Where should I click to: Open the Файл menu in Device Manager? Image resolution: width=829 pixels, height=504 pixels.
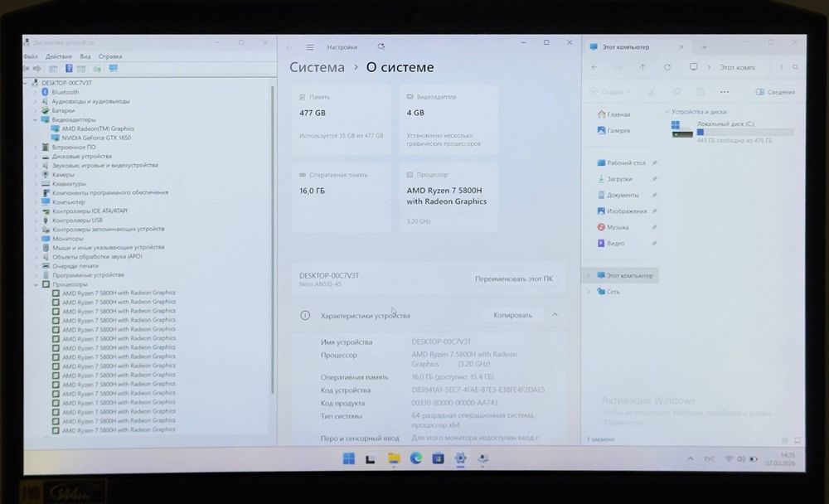coord(31,56)
